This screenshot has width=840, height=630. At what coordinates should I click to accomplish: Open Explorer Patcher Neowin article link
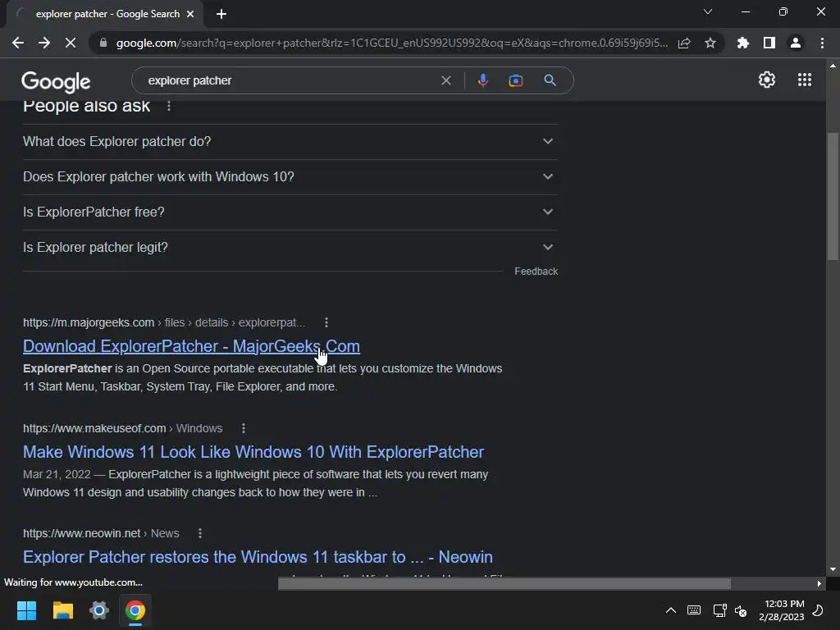(x=258, y=557)
